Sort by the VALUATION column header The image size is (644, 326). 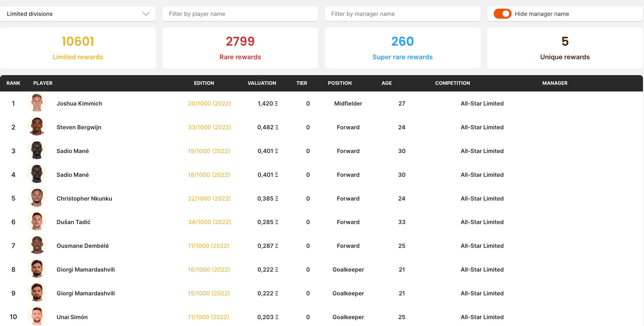[262, 83]
